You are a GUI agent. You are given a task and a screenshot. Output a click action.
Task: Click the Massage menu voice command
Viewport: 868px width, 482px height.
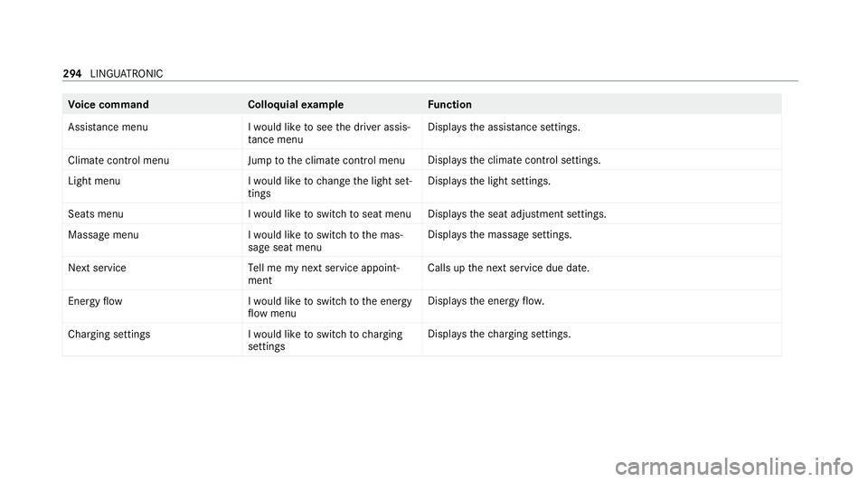(x=103, y=235)
